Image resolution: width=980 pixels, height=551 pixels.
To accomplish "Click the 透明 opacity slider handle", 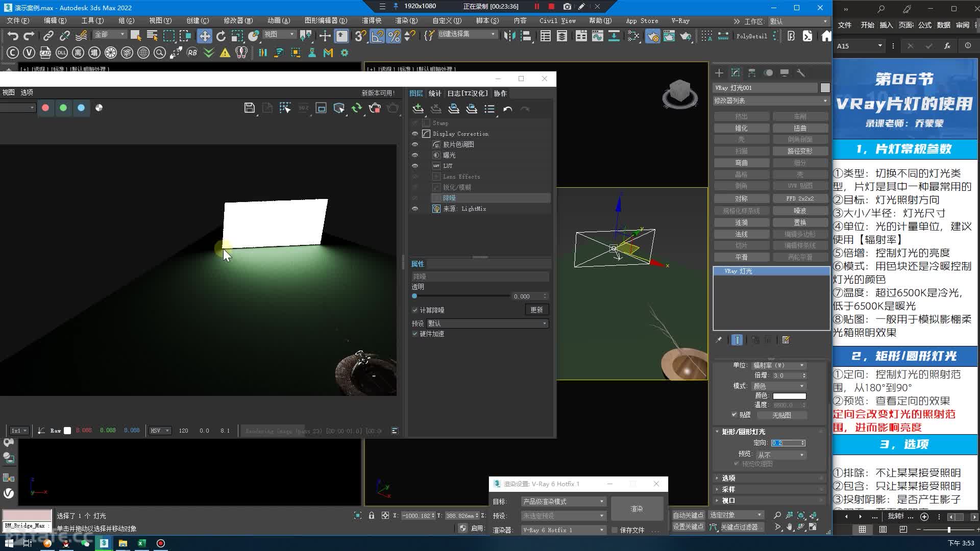I will (414, 296).
